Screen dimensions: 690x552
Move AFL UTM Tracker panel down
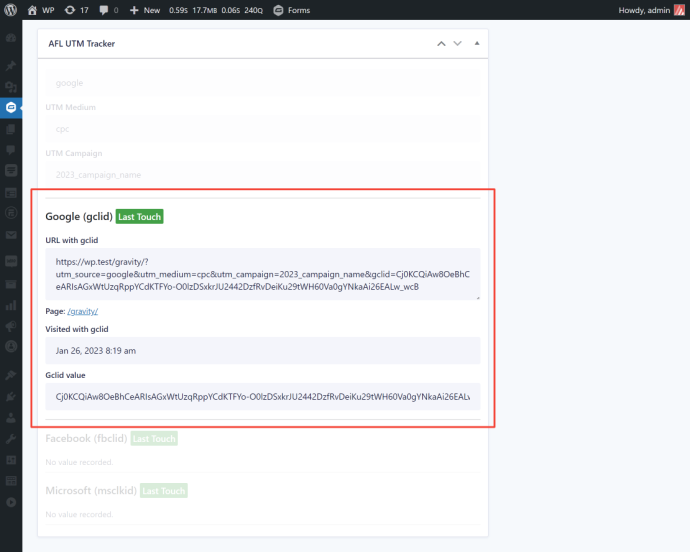tap(458, 44)
